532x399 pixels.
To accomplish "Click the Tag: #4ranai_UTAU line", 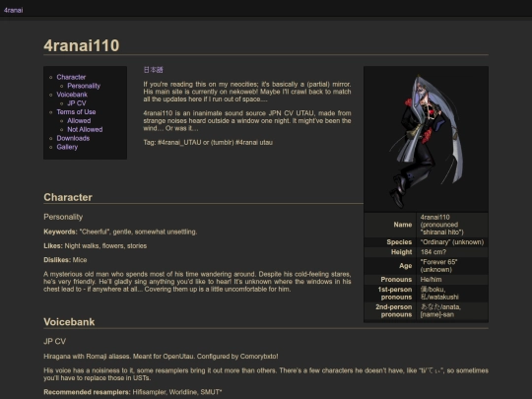I will (x=208, y=143).
